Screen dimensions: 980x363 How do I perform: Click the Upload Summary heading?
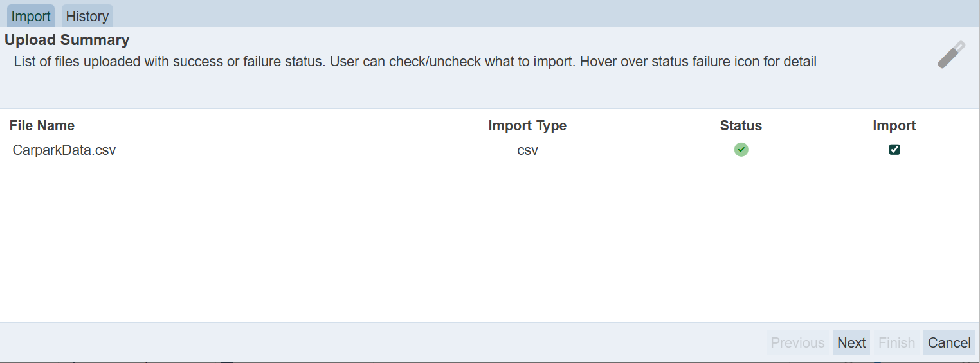[67, 40]
